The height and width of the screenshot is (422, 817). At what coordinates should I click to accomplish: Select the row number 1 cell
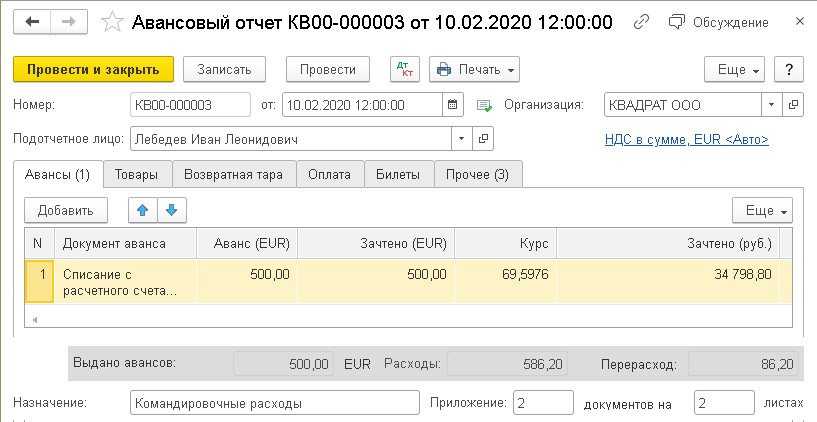tap(39, 281)
